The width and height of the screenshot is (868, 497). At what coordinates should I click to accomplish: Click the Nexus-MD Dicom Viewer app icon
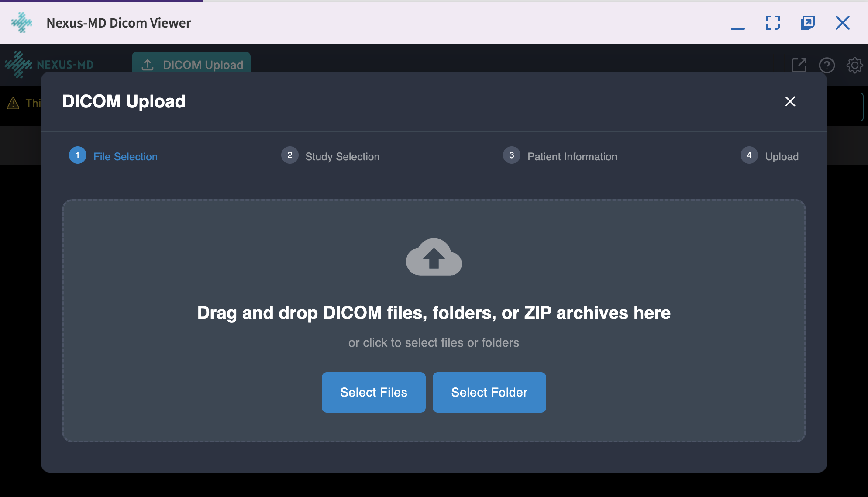(x=21, y=23)
